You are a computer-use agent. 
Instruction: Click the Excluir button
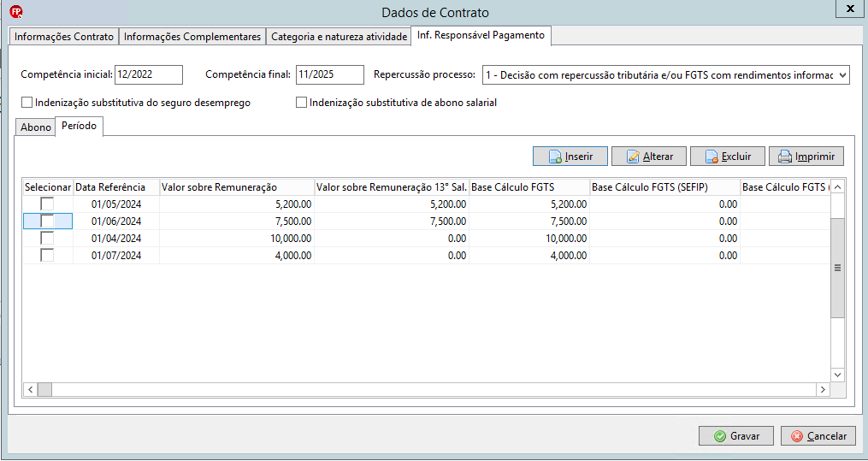[728, 157]
